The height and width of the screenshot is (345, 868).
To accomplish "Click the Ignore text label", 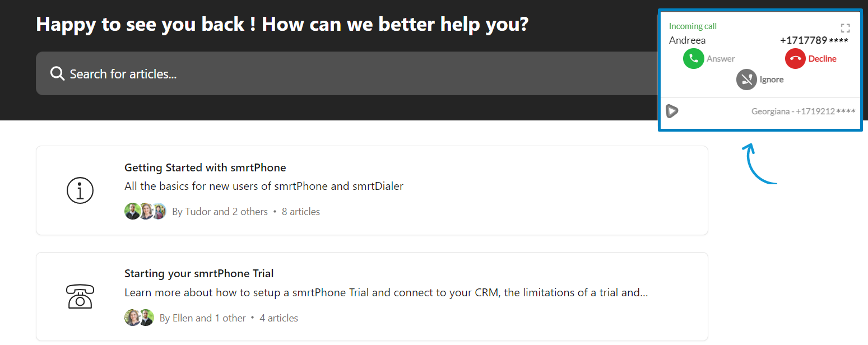I will [x=772, y=80].
